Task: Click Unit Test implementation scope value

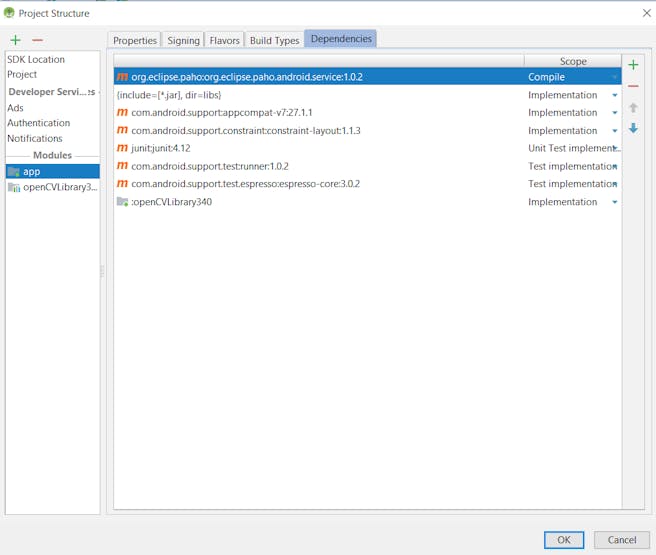Action: (x=572, y=148)
